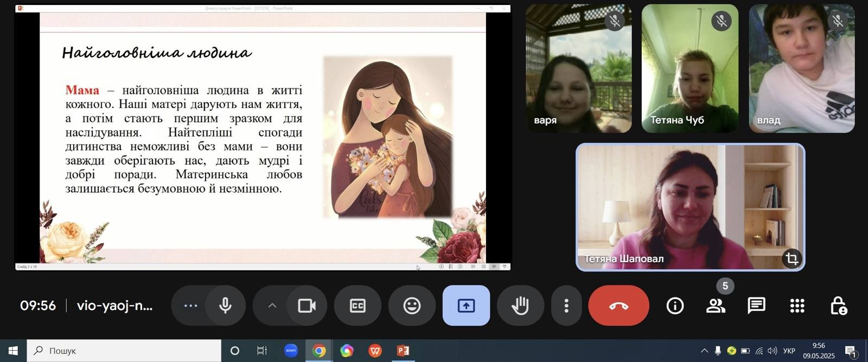Open meeting details info icon
Screen dimensions: 868x362
point(675,306)
